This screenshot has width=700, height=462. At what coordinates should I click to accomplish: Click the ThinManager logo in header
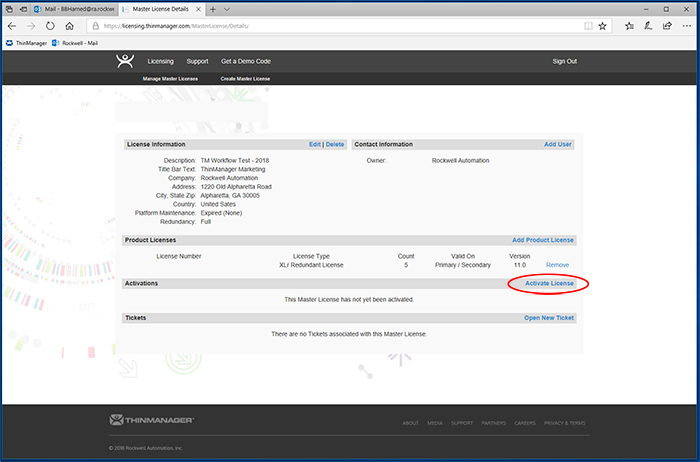[x=125, y=61]
